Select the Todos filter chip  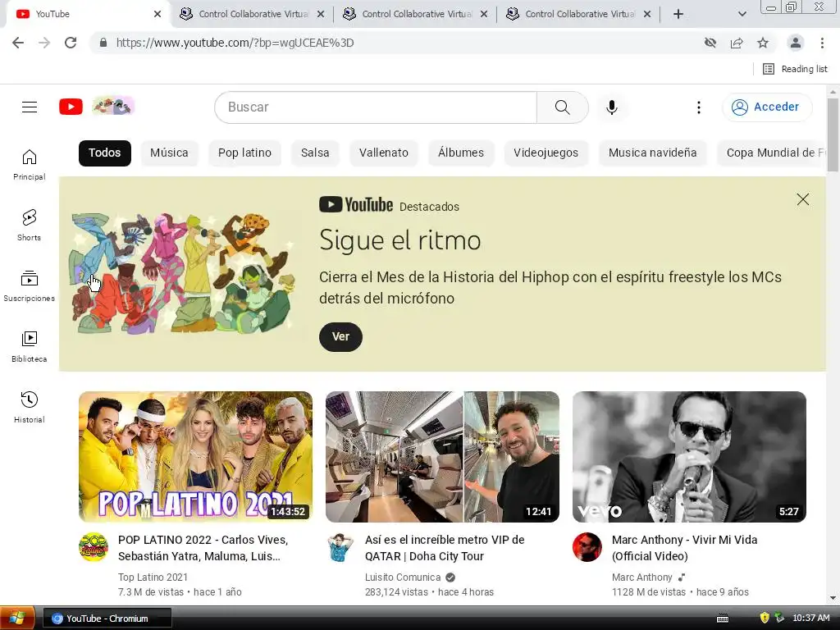(x=105, y=153)
